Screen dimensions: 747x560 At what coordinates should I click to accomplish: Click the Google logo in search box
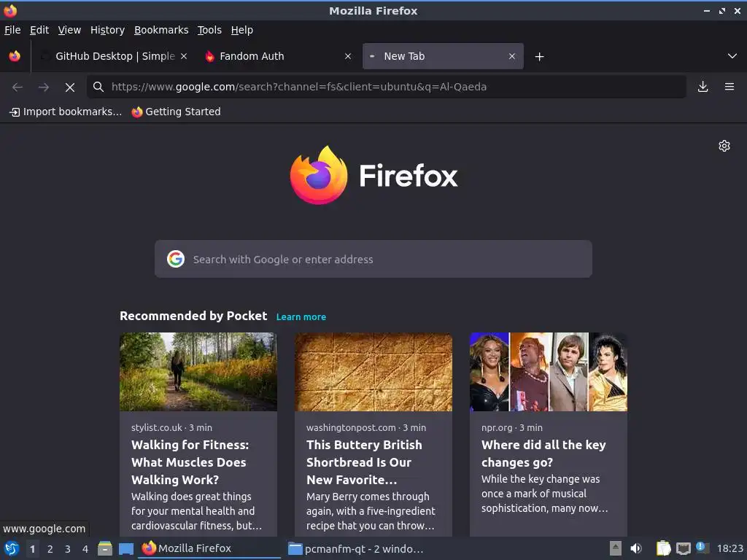176,259
